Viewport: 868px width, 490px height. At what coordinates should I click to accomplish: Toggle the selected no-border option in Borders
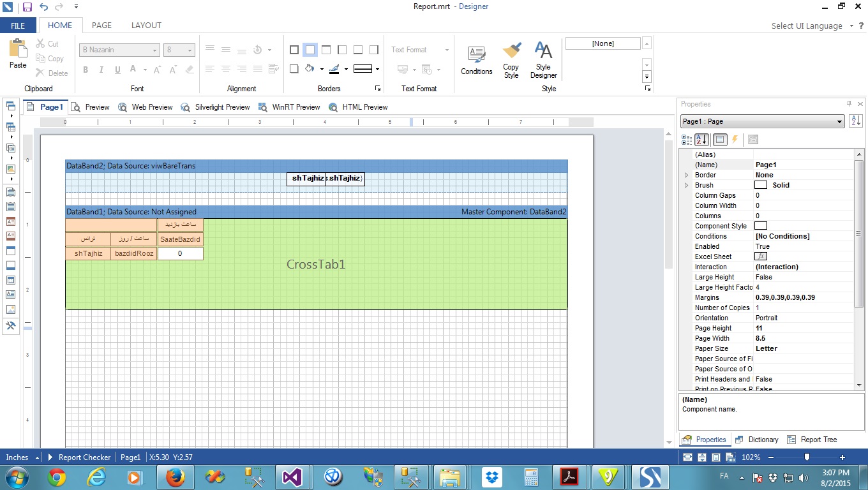pyautogui.click(x=310, y=50)
